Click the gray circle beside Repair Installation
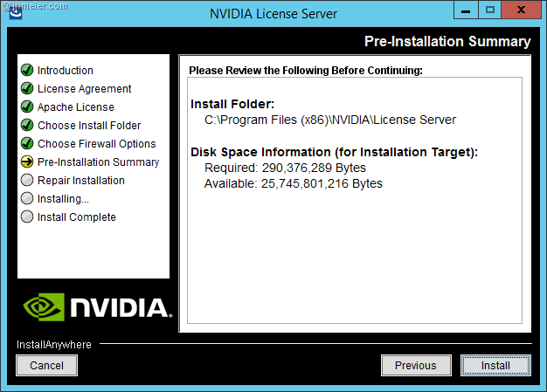The height and width of the screenshot is (392, 547). [x=27, y=181]
